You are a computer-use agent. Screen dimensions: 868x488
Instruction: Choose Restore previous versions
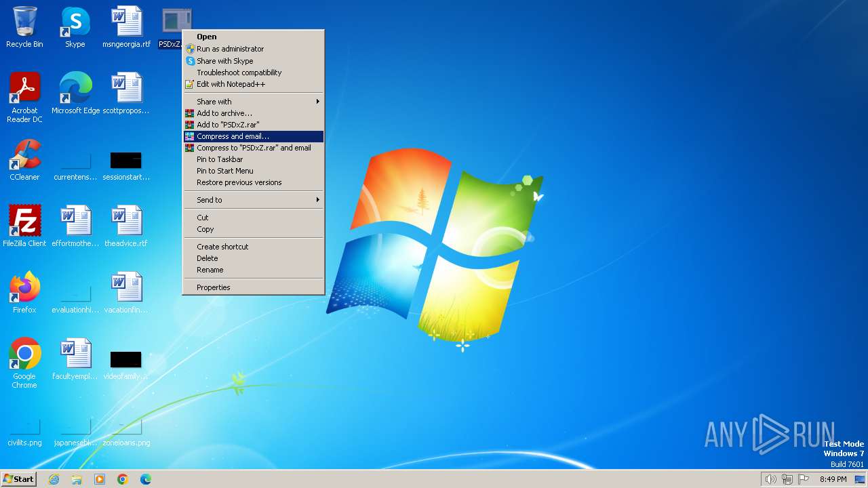[254, 182]
